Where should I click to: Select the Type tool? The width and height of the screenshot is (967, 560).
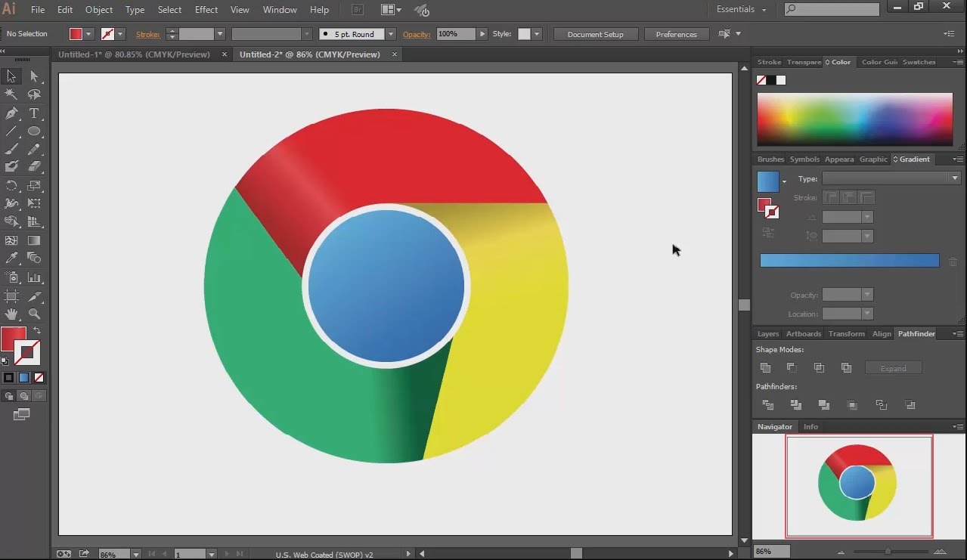[34, 113]
